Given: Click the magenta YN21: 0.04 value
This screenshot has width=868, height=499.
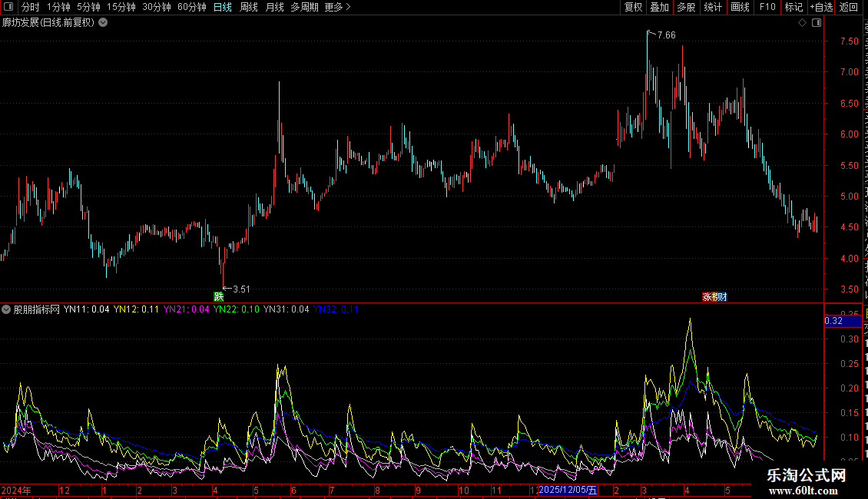Looking at the screenshot, I should pos(187,309).
